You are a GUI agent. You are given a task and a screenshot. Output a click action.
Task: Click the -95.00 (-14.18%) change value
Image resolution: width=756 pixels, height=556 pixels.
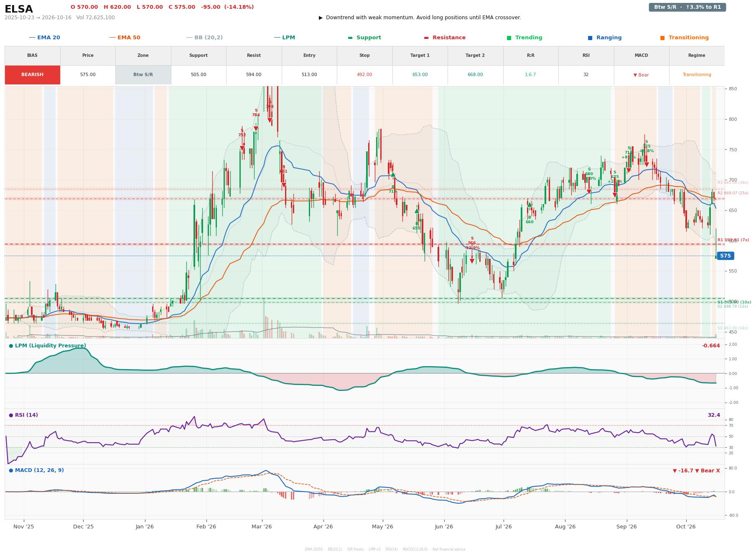click(227, 7)
